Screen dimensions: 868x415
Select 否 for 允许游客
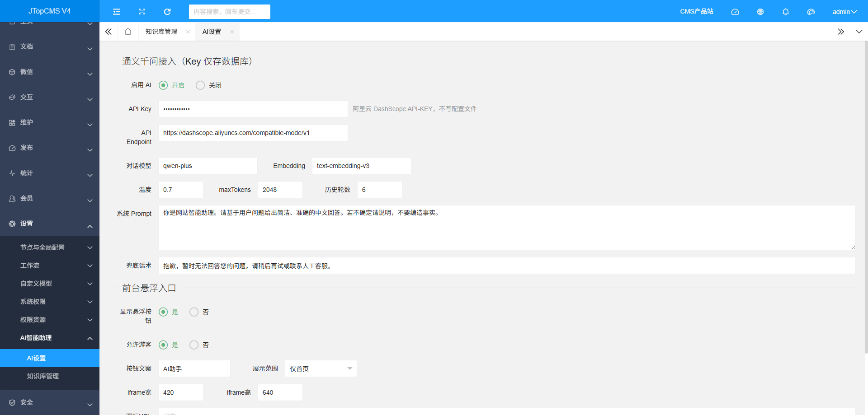point(194,345)
